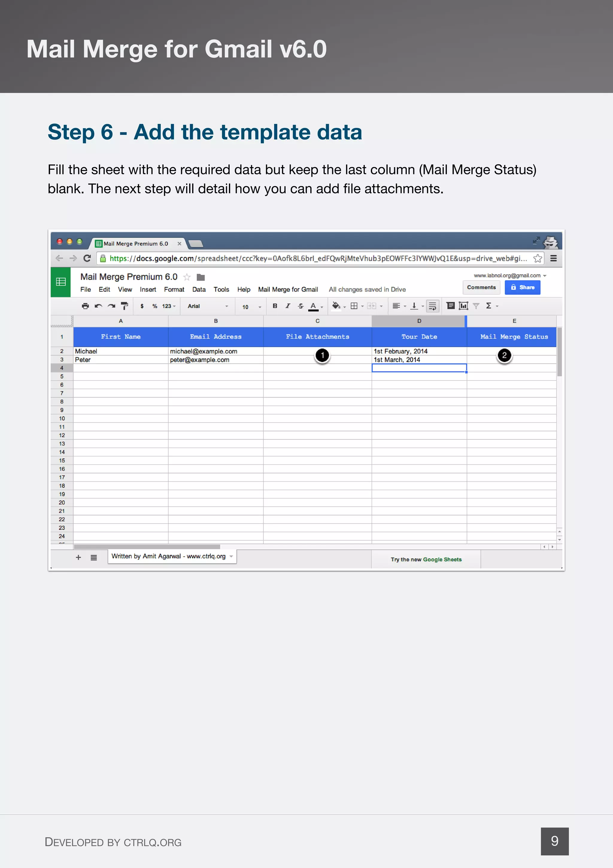Open the Arial font dropdown
The height and width of the screenshot is (868, 613).
pos(208,306)
